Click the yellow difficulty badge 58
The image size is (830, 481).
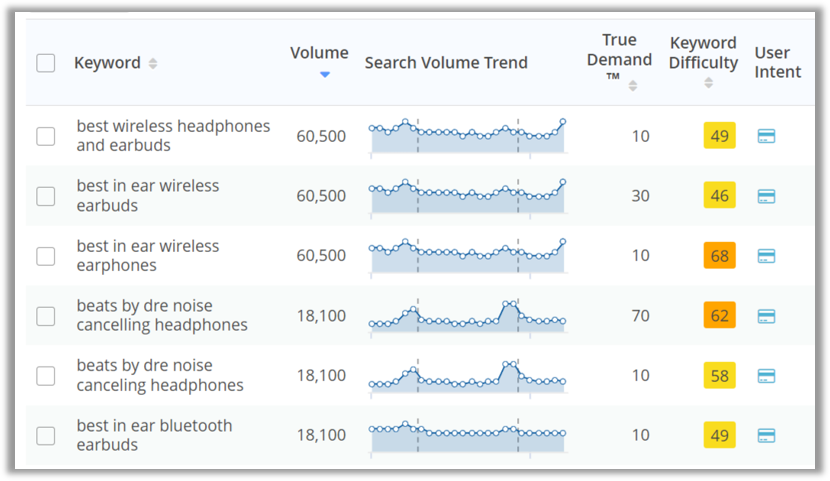pos(719,376)
